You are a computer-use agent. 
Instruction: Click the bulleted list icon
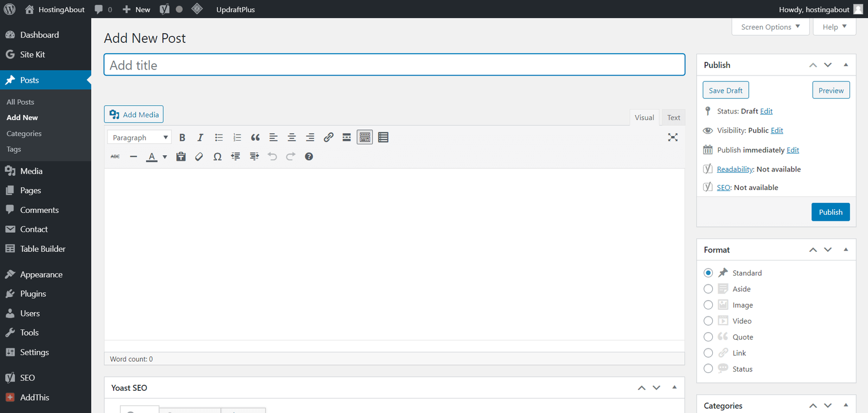[219, 138]
